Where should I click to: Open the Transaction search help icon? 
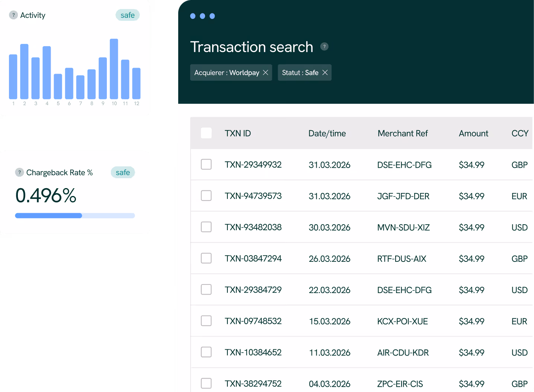[324, 46]
